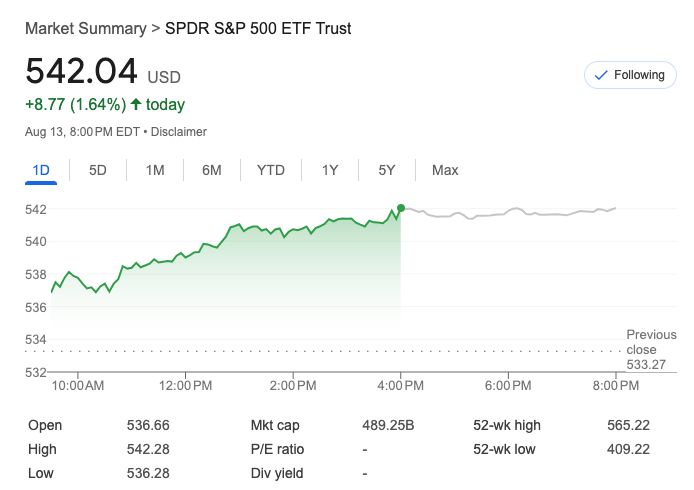The width and height of the screenshot is (694, 490).
Task: Show the 1M chart range
Action: coord(155,170)
